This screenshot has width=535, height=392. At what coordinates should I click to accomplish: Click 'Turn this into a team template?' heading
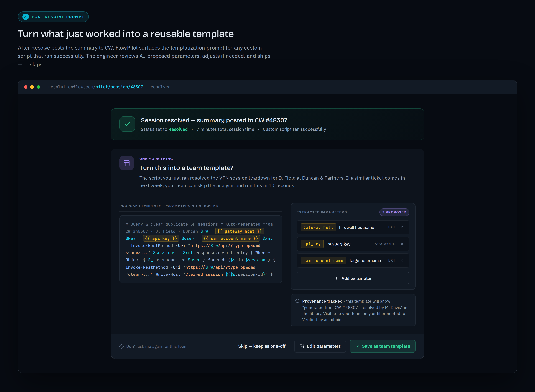click(186, 168)
